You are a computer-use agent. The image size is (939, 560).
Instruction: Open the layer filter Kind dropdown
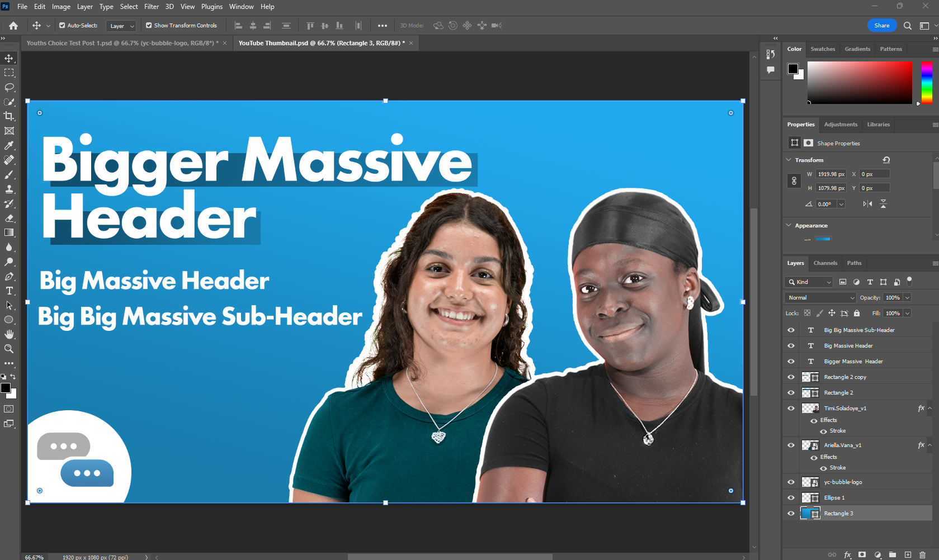(x=809, y=282)
